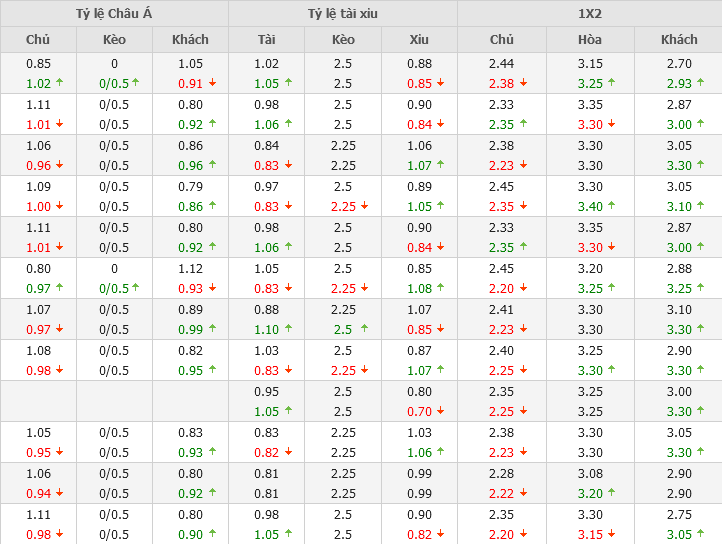Pick the 2.44 home win odds
Screen dimensions: 722x544
coord(502,65)
